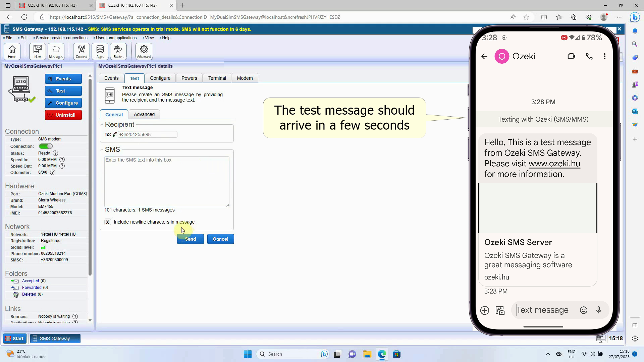This screenshot has height=362, width=644.
Task: Open Bing Copilot sidebar icon
Action: tap(635, 17)
